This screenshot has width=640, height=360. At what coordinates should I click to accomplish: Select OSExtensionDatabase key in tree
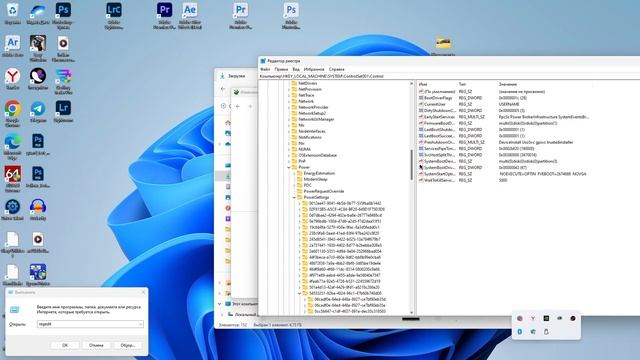317,156
